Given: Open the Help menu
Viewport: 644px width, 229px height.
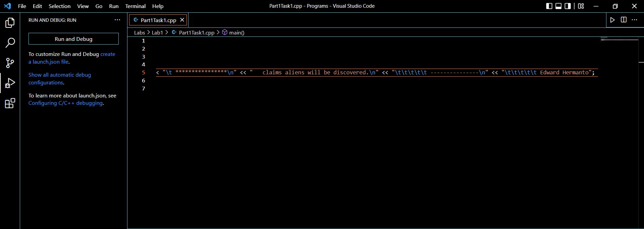Looking at the screenshot, I should 158,6.
